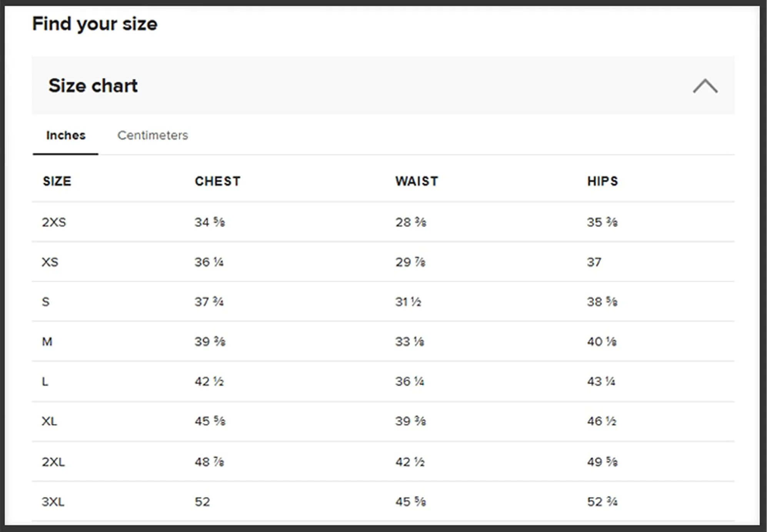The width and height of the screenshot is (767, 532).
Task: Select the 3XL size row label
Action: click(x=53, y=502)
